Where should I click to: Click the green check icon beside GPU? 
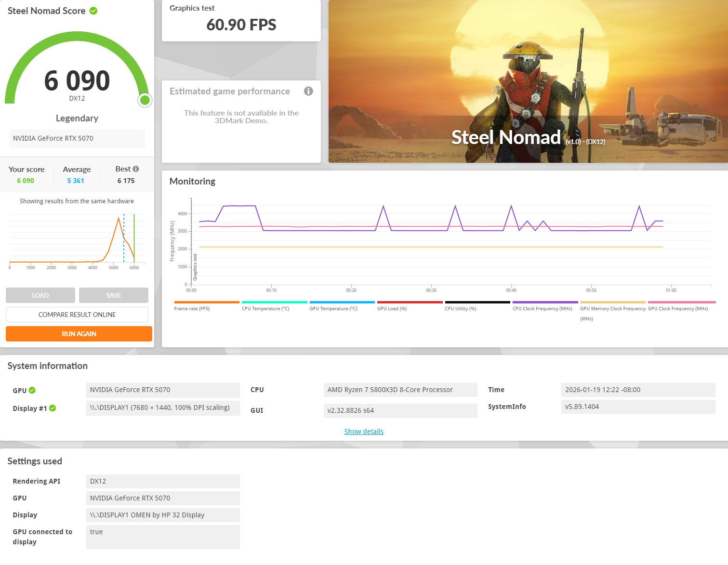pyautogui.click(x=32, y=390)
